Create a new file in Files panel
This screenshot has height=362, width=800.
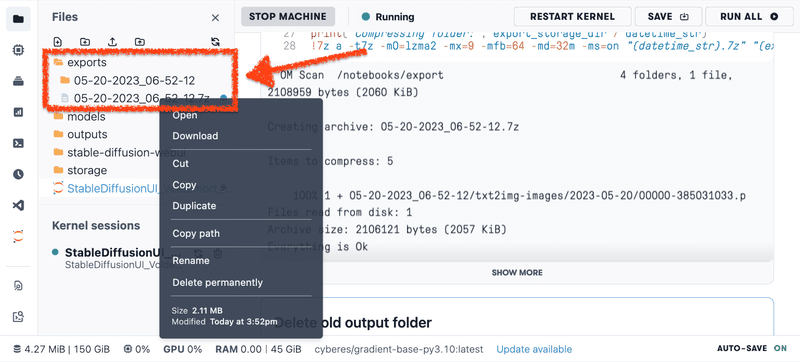click(x=58, y=42)
